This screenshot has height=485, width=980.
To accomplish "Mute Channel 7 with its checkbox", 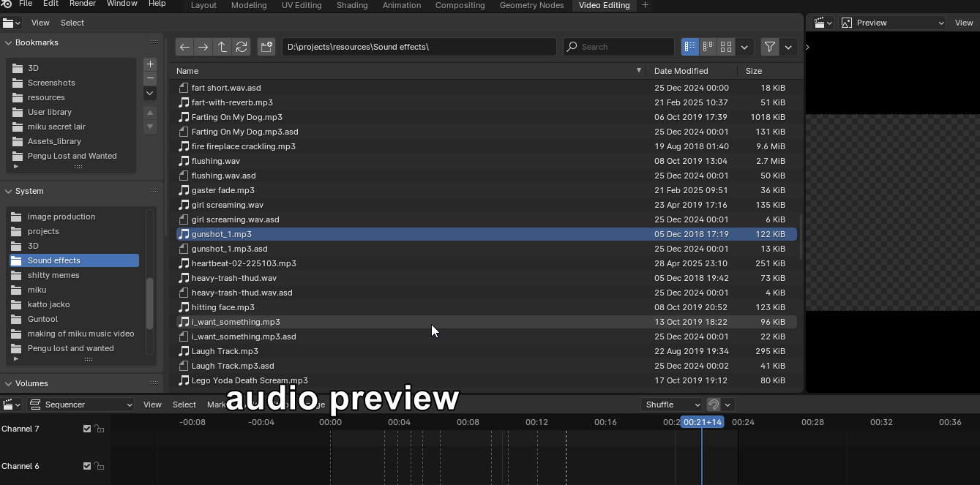I will (x=87, y=429).
